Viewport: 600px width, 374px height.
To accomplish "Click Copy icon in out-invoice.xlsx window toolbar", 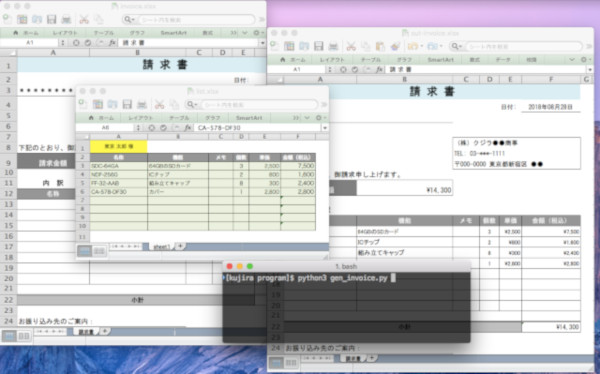I will (365, 46).
